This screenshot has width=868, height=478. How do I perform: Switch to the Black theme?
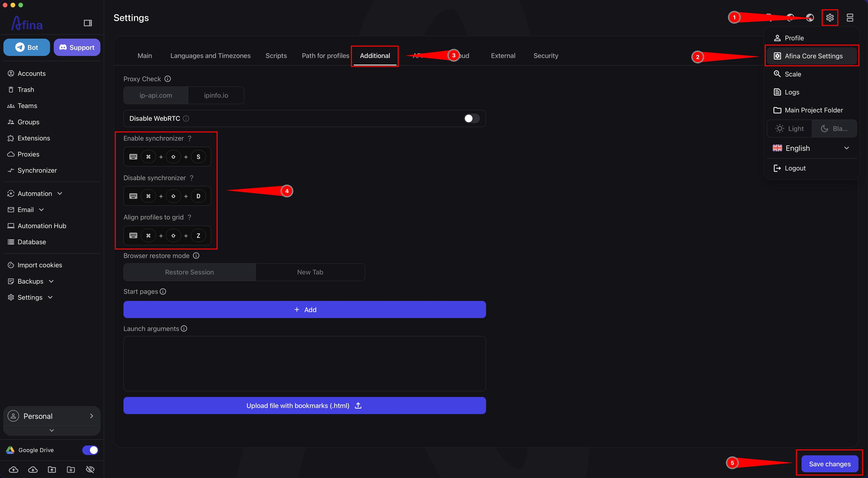pyautogui.click(x=834, y=128)
